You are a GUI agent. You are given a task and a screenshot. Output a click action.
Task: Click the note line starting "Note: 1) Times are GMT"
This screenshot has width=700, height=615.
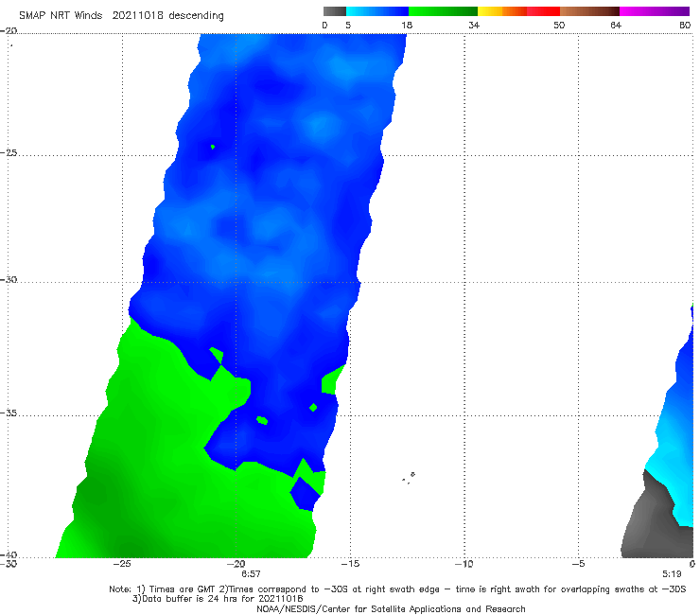397,589
